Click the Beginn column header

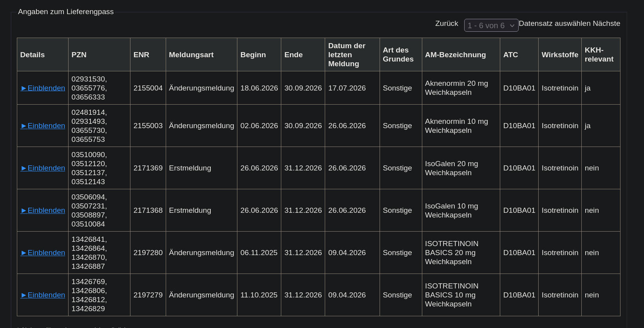point(253,55)
